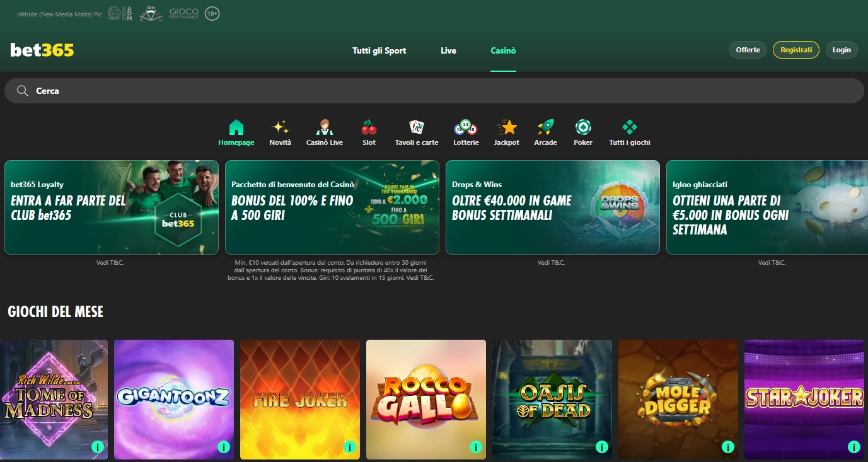This screenshot has height=462, width=868.
Task: Click the Jackpot star icon
Action: point(506,127)
